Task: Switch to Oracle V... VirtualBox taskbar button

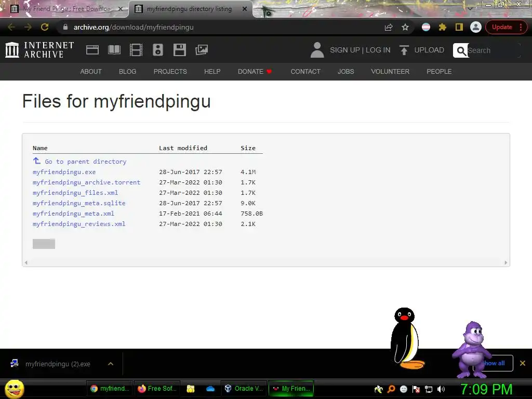Action: [244, 389]
